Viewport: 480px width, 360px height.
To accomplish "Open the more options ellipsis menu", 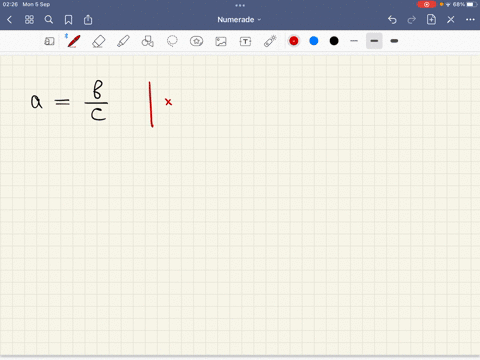I will 470,20.
